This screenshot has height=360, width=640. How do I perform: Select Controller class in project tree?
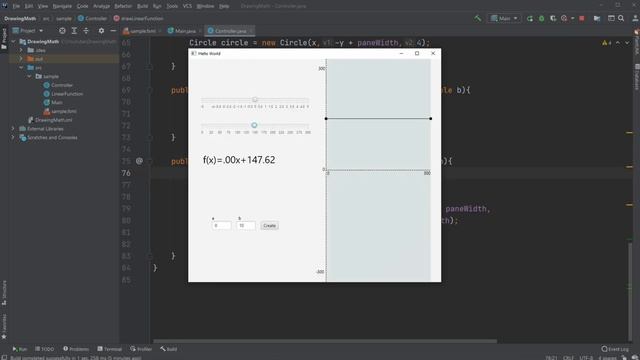point(58,85)
